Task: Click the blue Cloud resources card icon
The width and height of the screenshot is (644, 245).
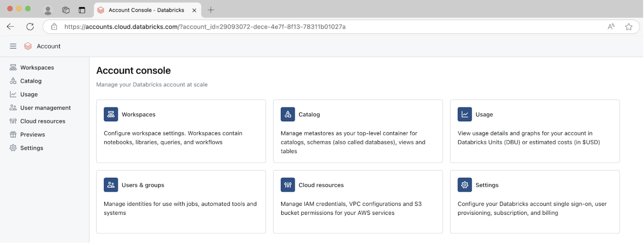Action: (x=288, y=185)
